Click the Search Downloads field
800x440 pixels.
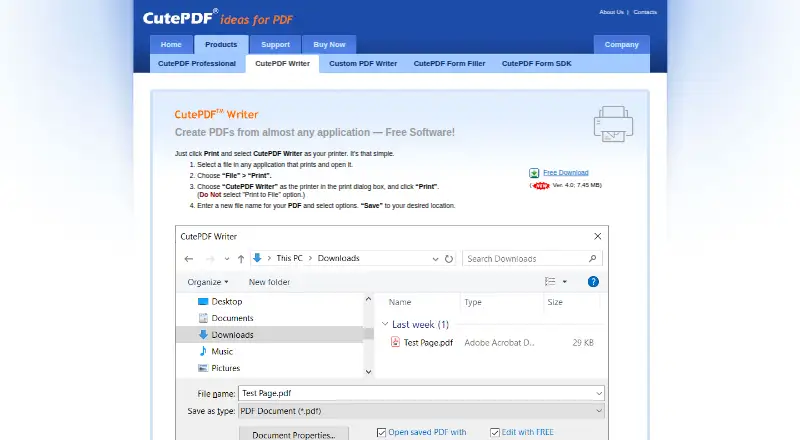tap(532, 259)
